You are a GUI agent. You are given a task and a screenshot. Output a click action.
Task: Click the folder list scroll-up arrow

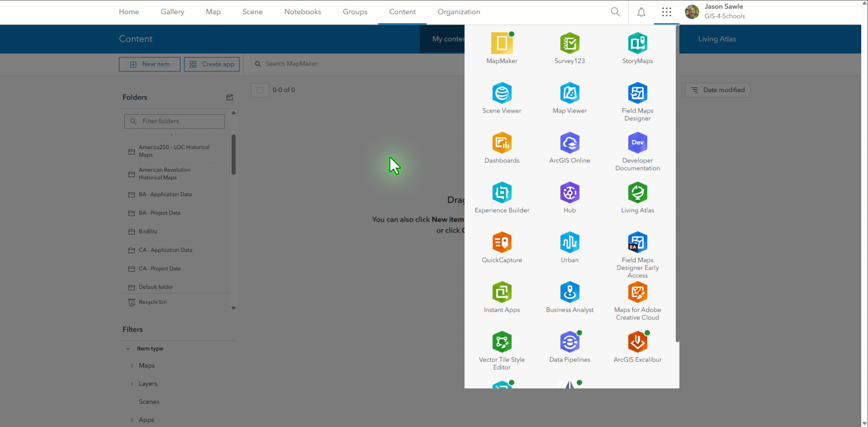(x=234, y=113)
